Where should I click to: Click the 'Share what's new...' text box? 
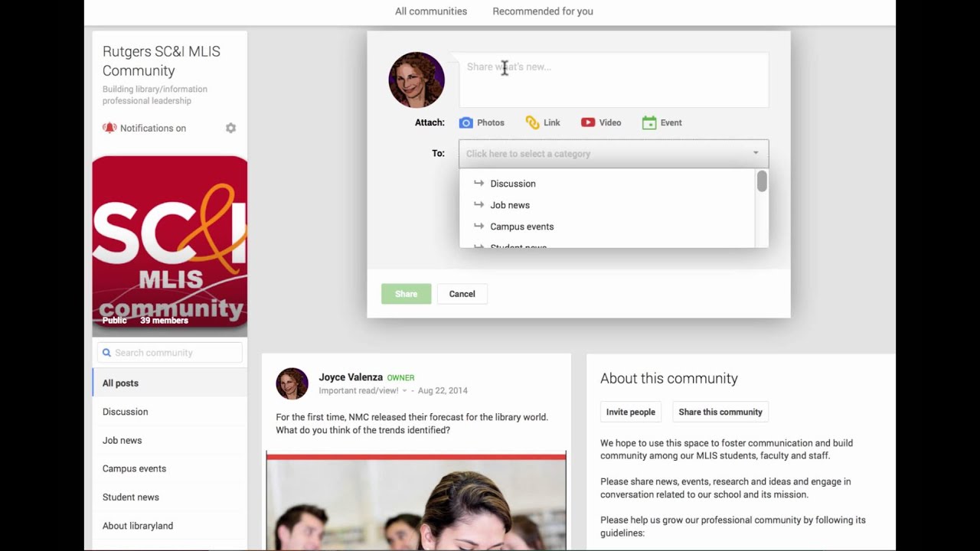pyautogui.click(x=613, y=80)
